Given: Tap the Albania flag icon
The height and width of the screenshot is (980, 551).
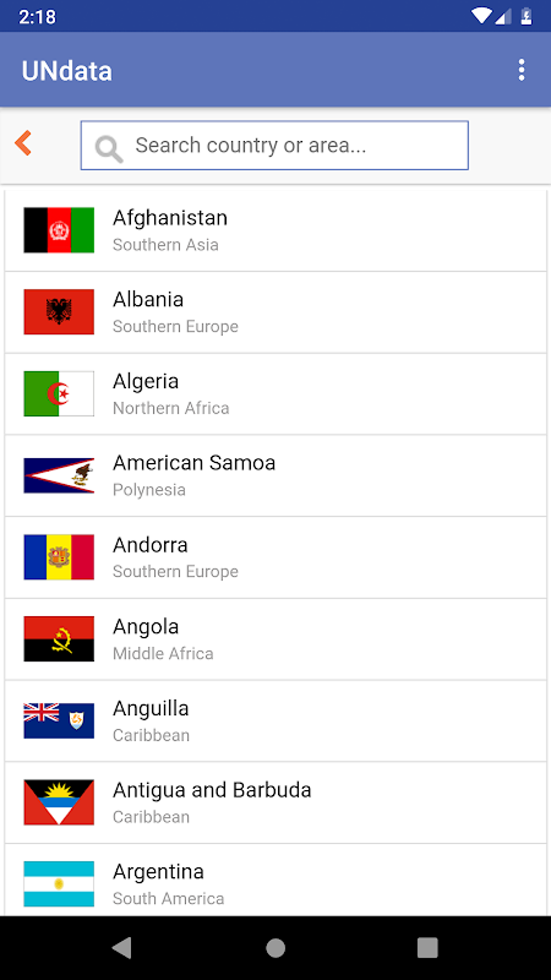Looking at the screenshot, I should [x=59, y=312].
